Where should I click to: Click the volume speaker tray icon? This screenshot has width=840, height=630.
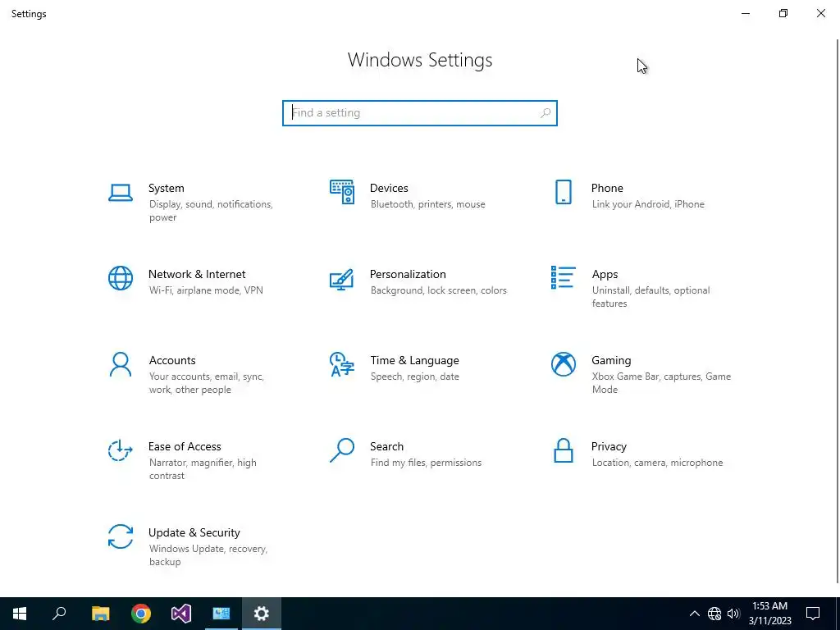[734, 614]
